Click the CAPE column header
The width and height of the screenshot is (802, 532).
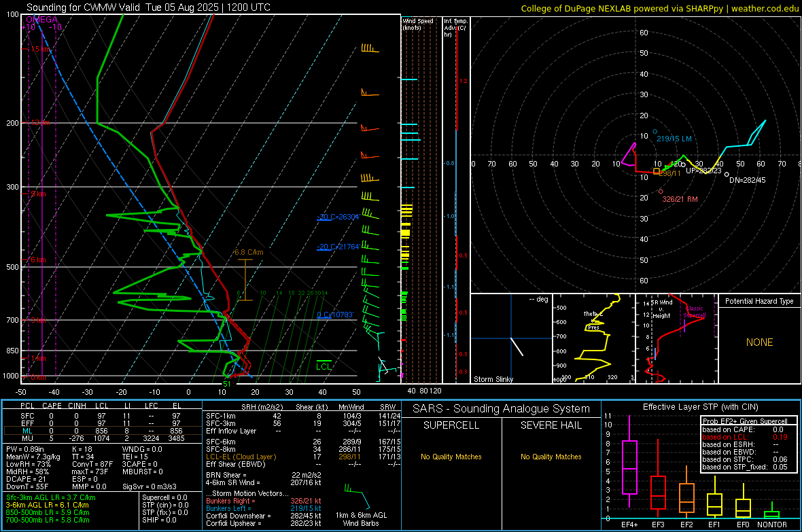click(x=52, y=406)
